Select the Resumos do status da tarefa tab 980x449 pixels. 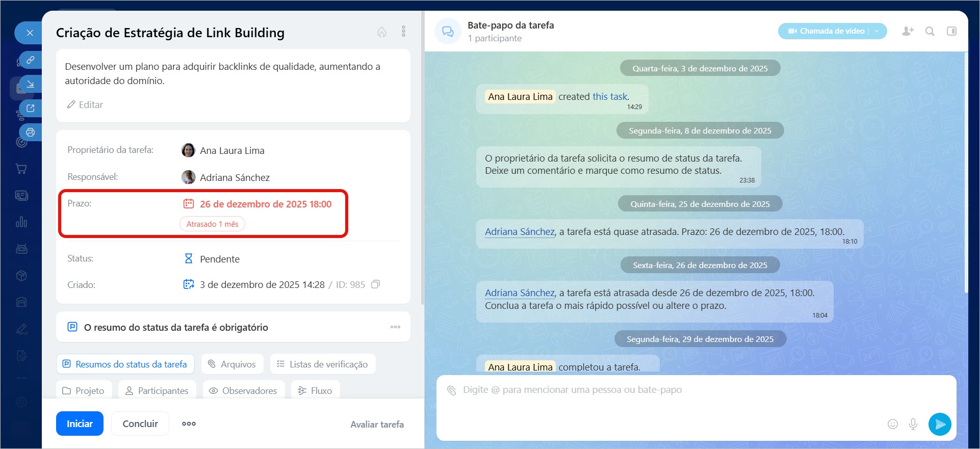tap(125, 364)
